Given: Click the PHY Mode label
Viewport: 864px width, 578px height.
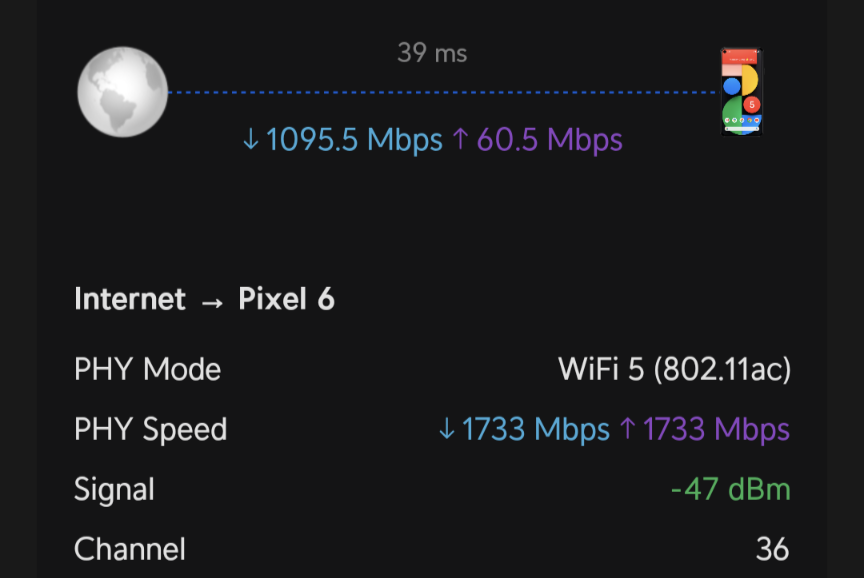Looking at the screenshot, I should pos(148,369).
